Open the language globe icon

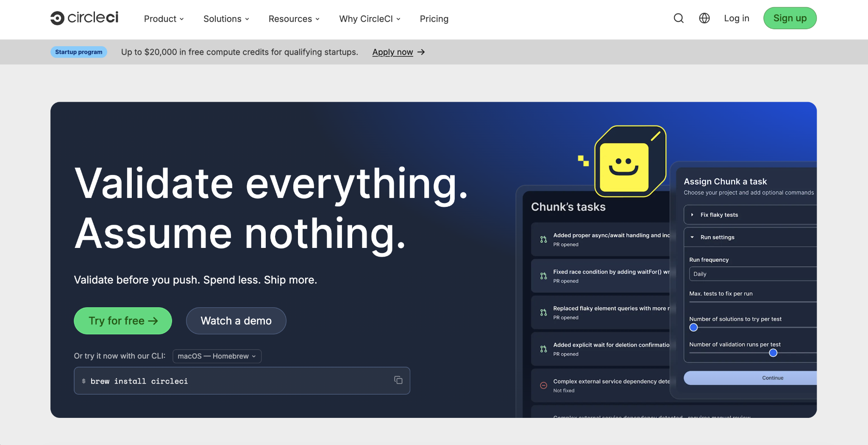pos(704,18)
